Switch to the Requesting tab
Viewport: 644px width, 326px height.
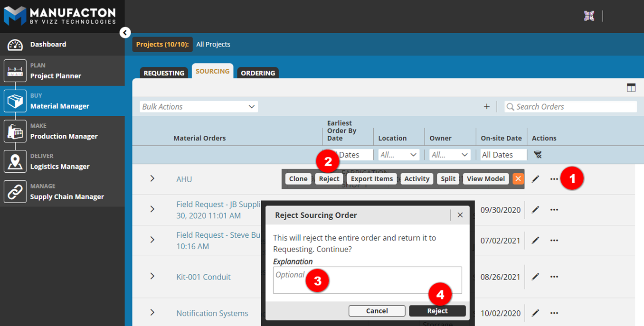[164, 73]
